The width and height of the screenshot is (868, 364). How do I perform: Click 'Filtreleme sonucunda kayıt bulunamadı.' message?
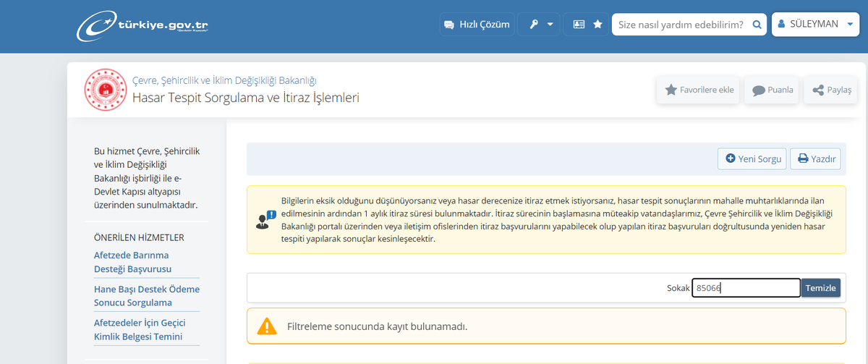(x=377, y=326)
